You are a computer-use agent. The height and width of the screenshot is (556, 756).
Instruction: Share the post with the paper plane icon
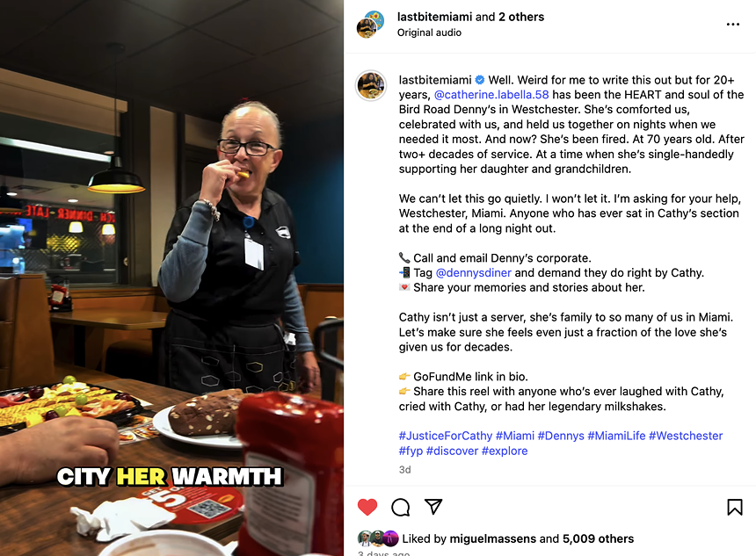[433, 507]
